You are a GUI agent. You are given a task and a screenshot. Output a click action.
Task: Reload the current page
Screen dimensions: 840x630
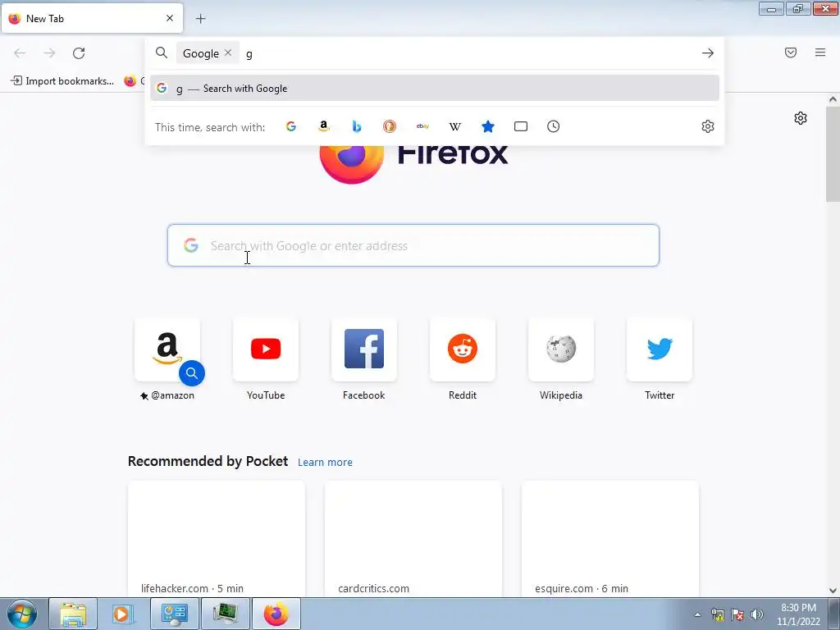79,53
